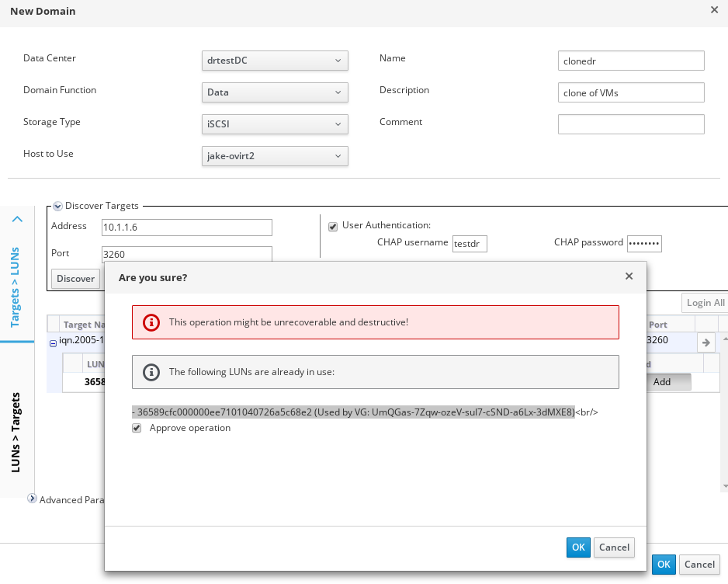The width and height of the screenshot is (728, 584).
Task: Open the Storage Type dropdown
Action: (275, 124)
